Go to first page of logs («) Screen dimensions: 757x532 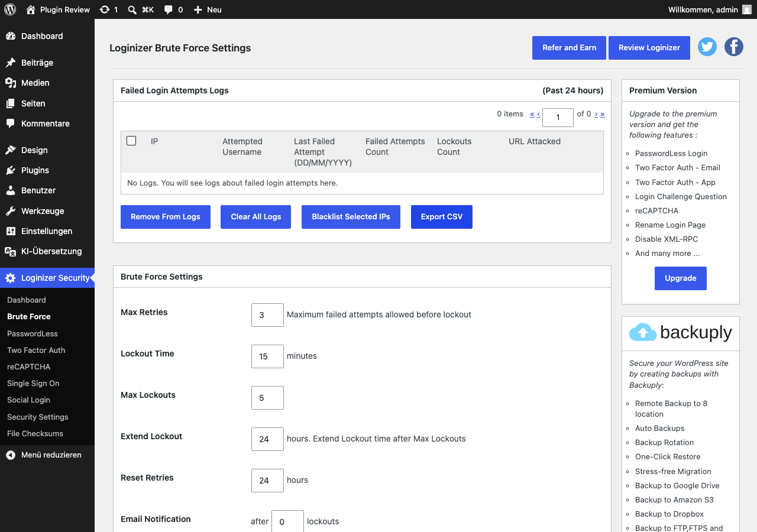tap(532, 114)
